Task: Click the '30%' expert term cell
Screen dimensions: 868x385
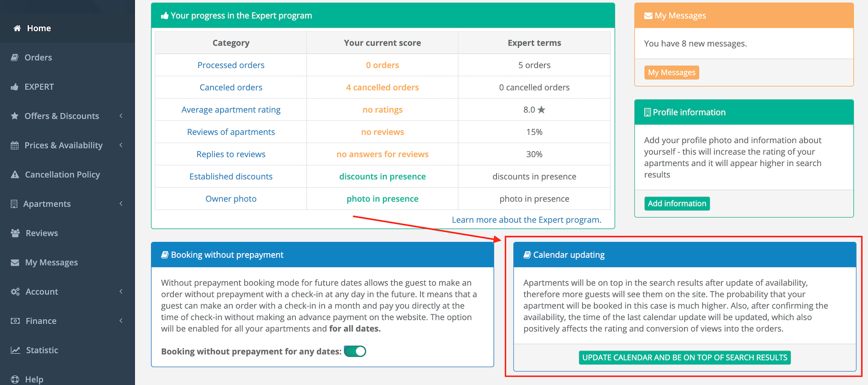Action: click(534, 154)
